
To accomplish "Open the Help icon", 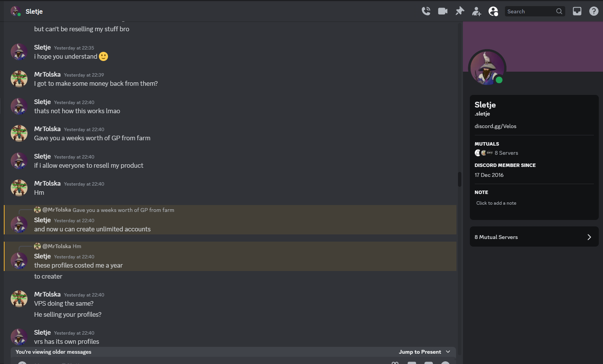I will (594, 11).
